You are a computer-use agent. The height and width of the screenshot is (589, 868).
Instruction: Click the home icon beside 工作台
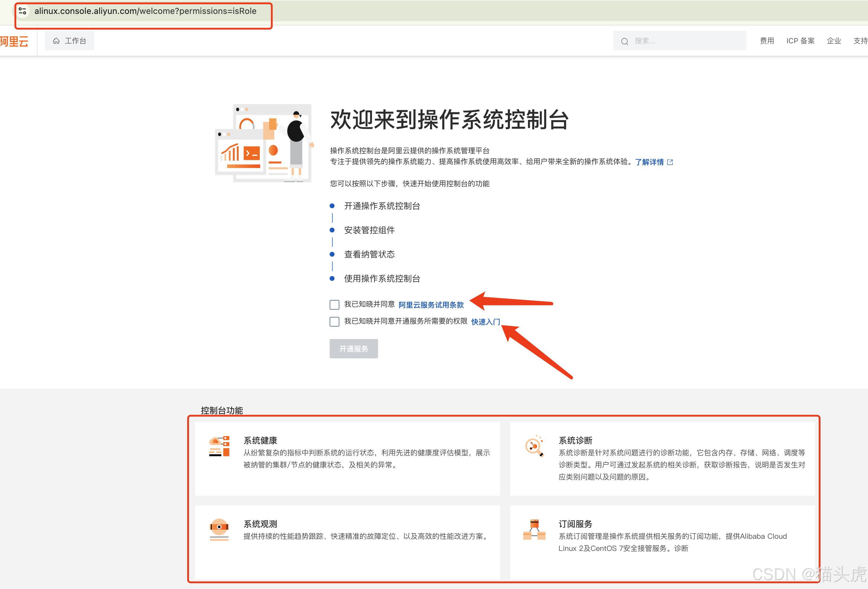click(56, 41)
